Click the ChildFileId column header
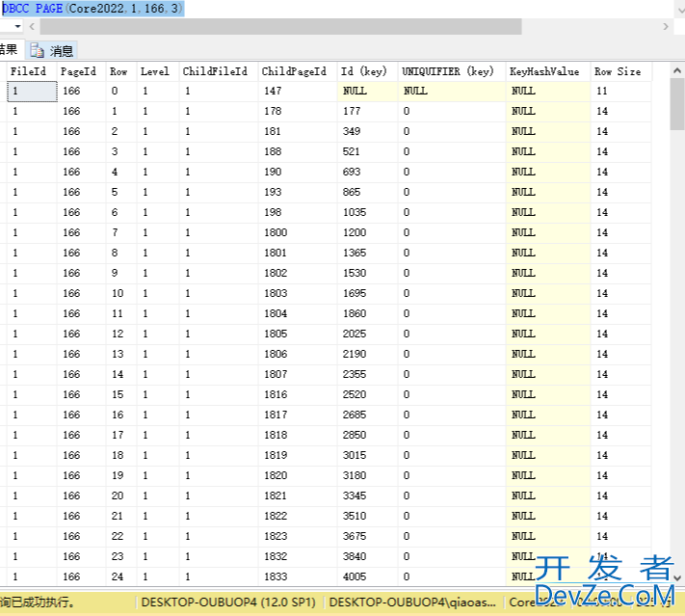Screen dimensions: 685x616 point(219,71)
